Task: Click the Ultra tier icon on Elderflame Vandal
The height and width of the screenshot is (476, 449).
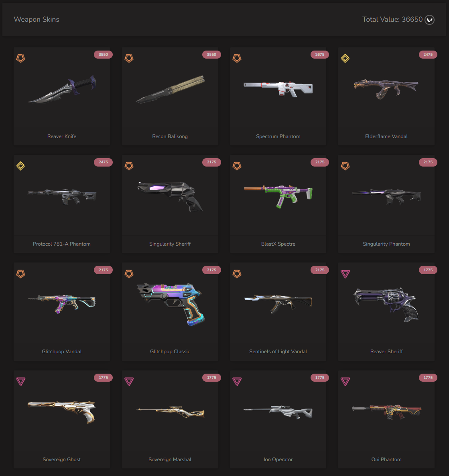Action: [345, 58]
